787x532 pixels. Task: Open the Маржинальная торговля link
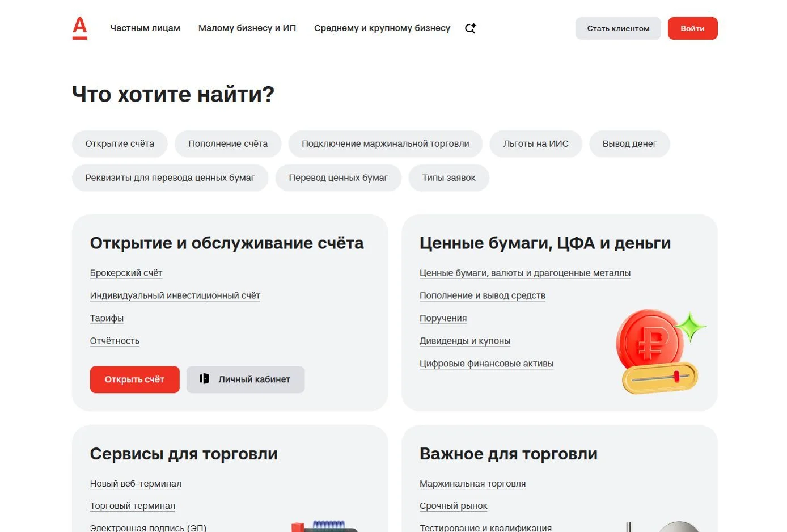472,484
